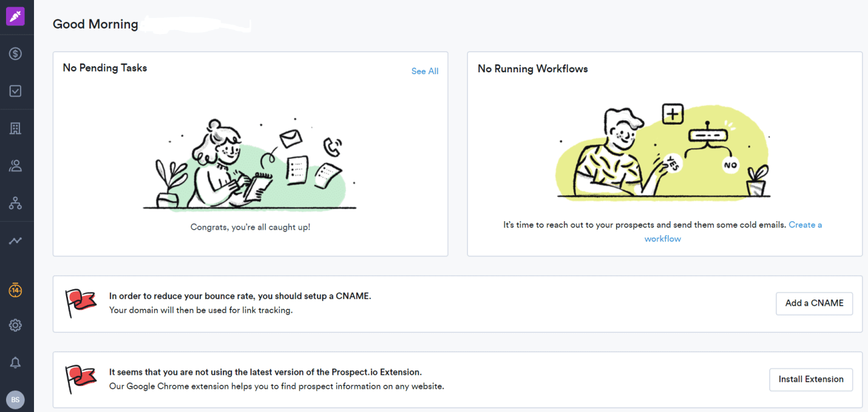Click the "It's time to reach out" text
The image size is (868, 412).
pyautogui.click(x=645, y=225)
